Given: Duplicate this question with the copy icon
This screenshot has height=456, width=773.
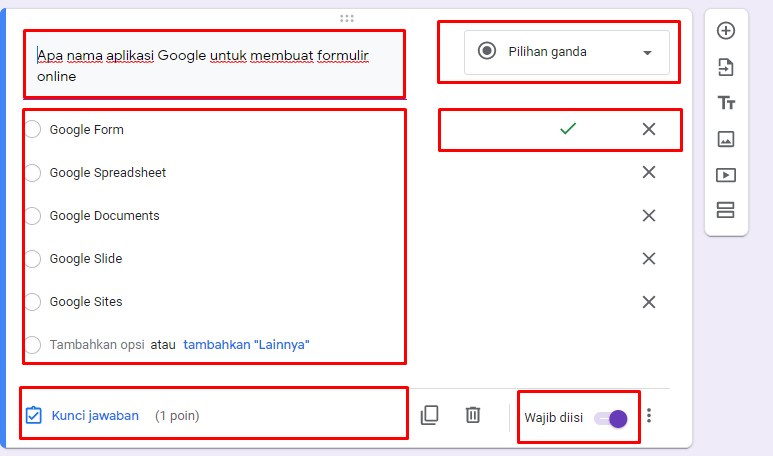Looking at the screenshot, I should (430, 415).
